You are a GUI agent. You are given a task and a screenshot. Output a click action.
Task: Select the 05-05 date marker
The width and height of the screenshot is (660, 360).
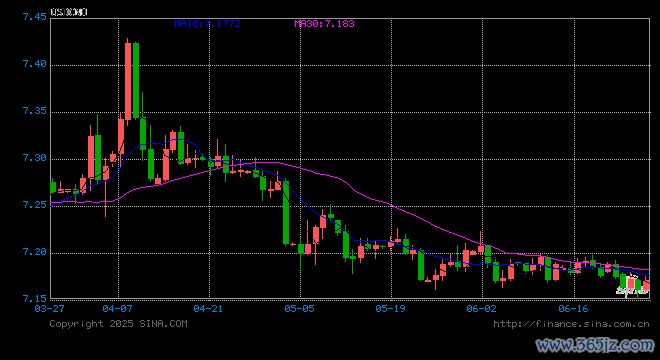click(x=299, y=309)
